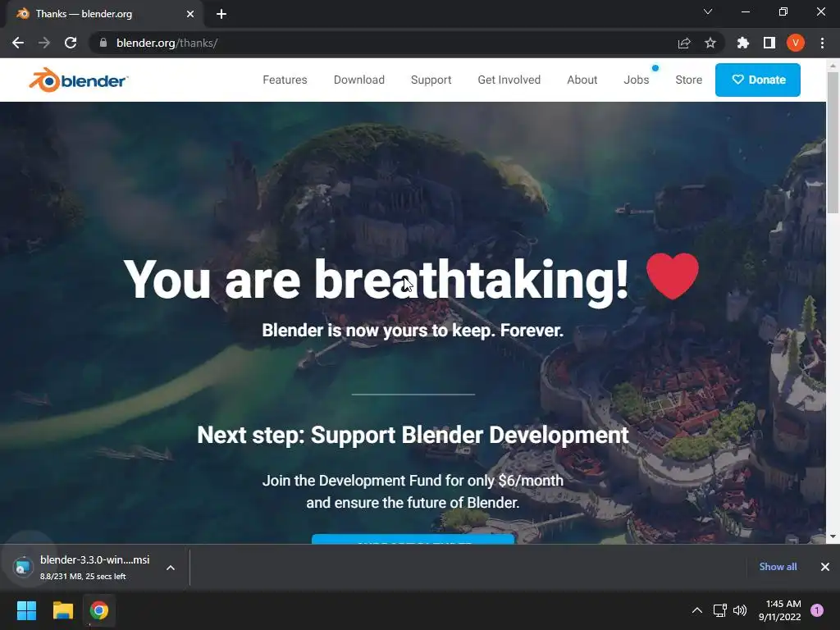
Task: Click the '8.8/231 MB, 25 secs left' status
Action: [83, 577]
